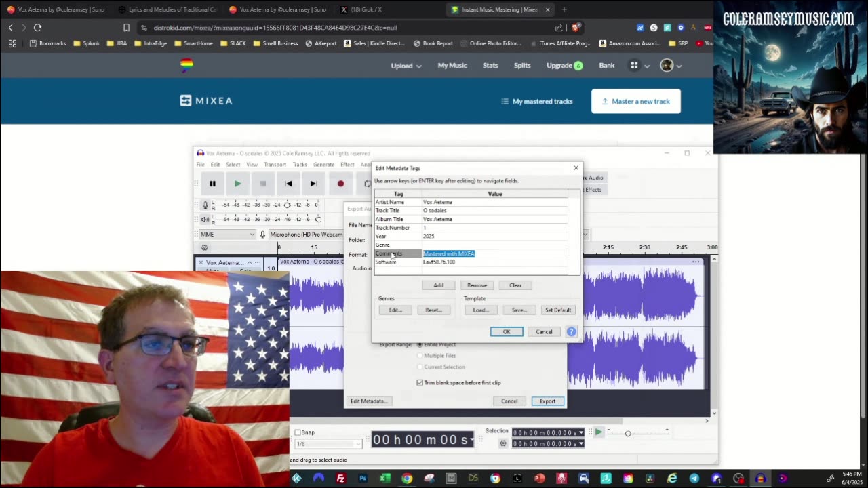The image size is (868, 488).
Task: Click the Track Title value O sodales
Action: pyautogui.click(x=435, y=211)
